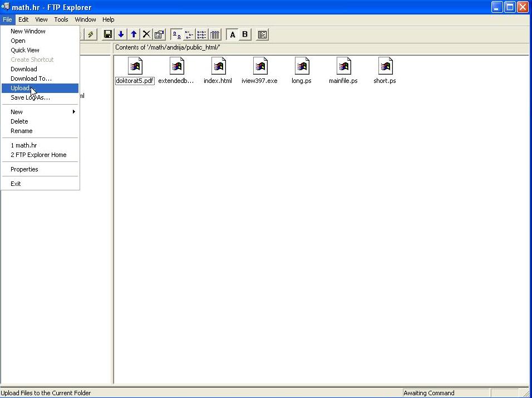Choose New Window from the File menu

click(x=40, y=31)
